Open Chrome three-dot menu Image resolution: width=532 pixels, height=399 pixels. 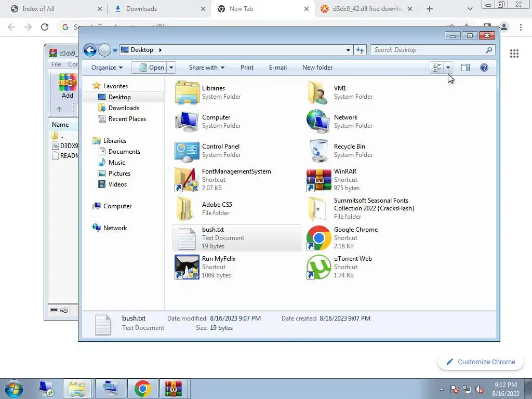tap(521, 27)
